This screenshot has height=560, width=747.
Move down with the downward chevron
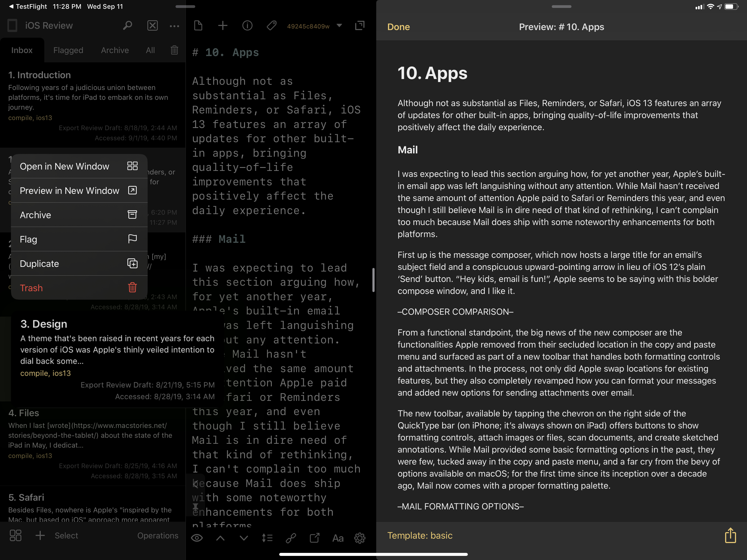click(244, 538)
